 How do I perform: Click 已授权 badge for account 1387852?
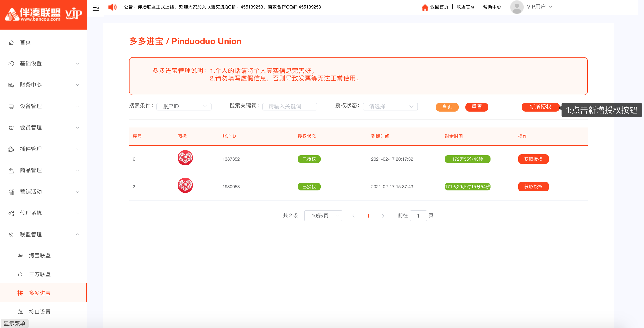click(309, 159)
